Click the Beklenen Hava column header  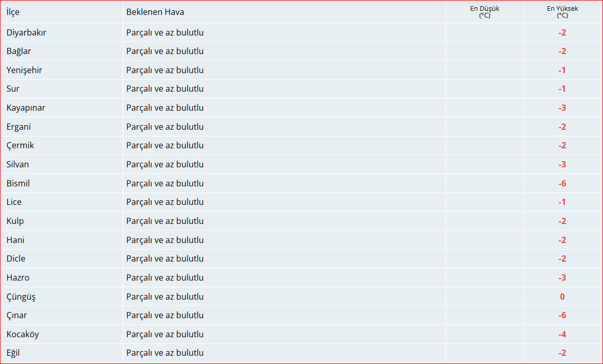click(x=155, y=12)
